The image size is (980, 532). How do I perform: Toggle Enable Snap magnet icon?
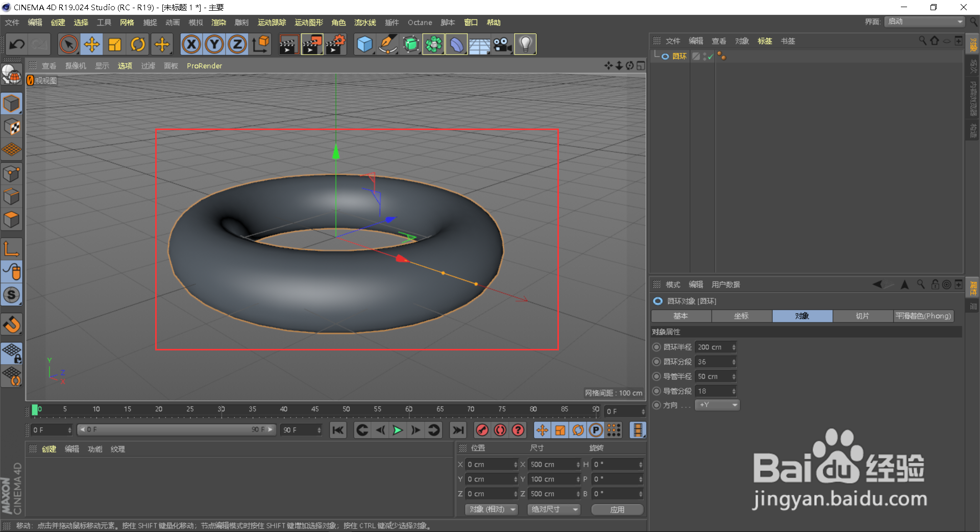11,324
